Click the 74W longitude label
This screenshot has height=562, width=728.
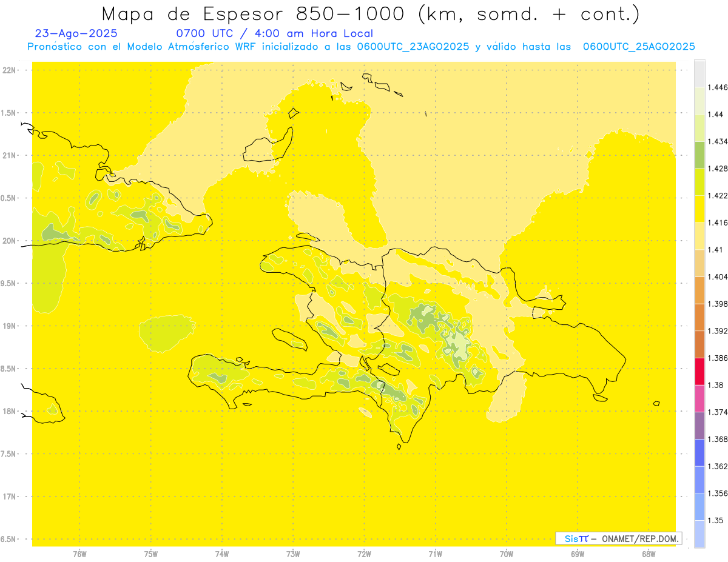221,554
